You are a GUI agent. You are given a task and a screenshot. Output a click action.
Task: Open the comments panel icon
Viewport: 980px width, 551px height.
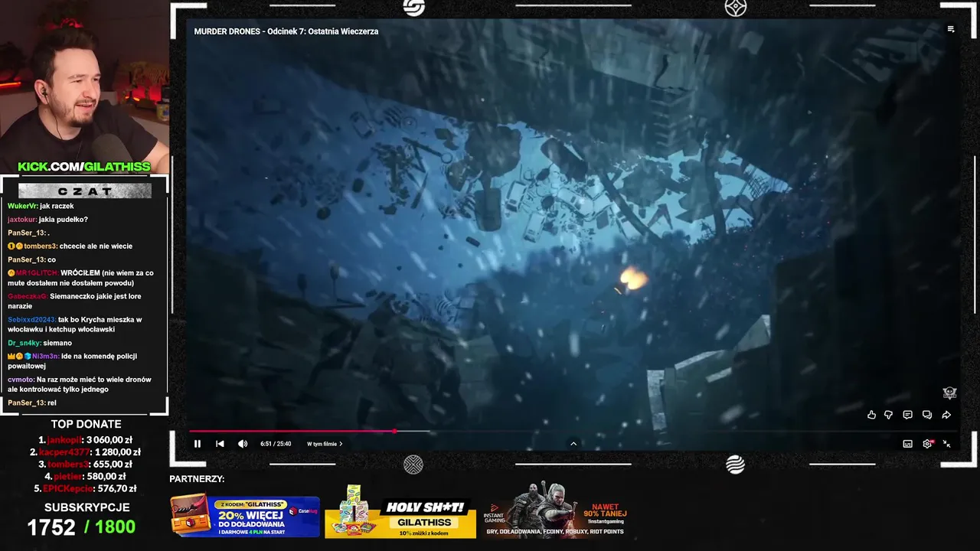[x=907, y=415]
